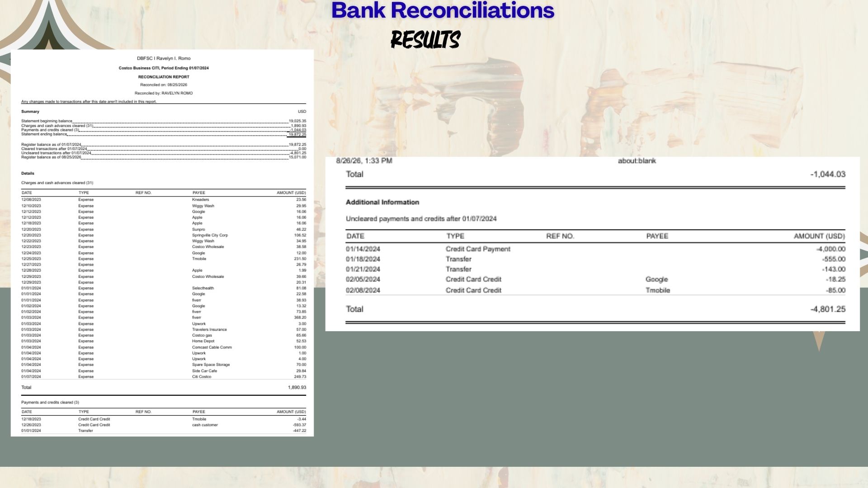
Task: Click the "Additional Information" heading
Action: point(382,202)
